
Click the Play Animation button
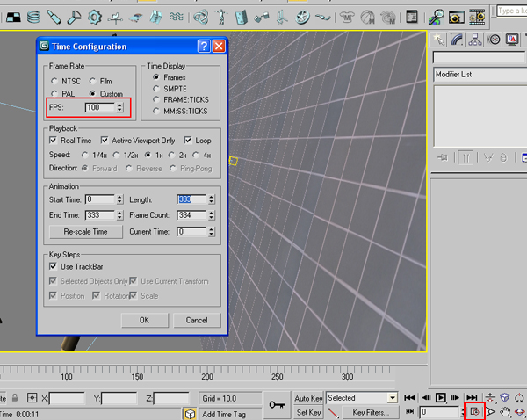pos(440,397)
